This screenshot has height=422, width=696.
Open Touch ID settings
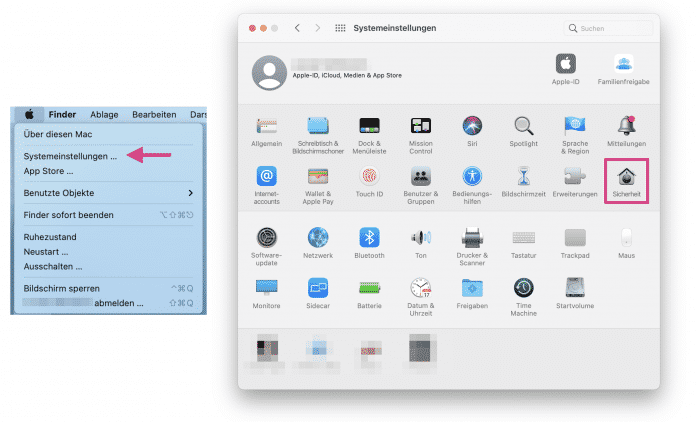pos(369,177)
